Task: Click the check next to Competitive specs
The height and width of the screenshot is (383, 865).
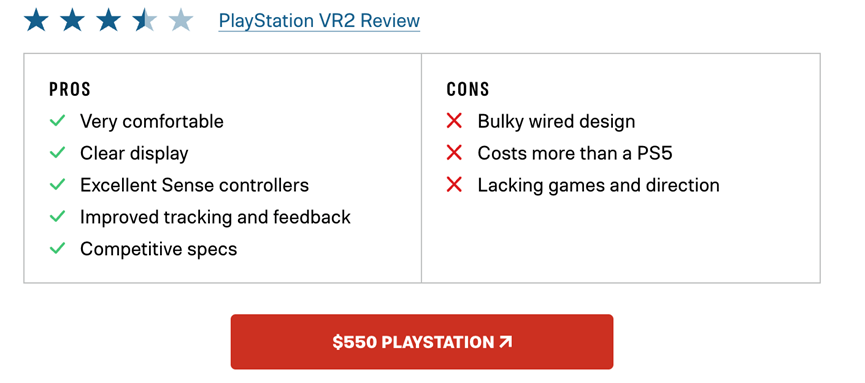Action: pyautogui.click(x=57, y=248)
